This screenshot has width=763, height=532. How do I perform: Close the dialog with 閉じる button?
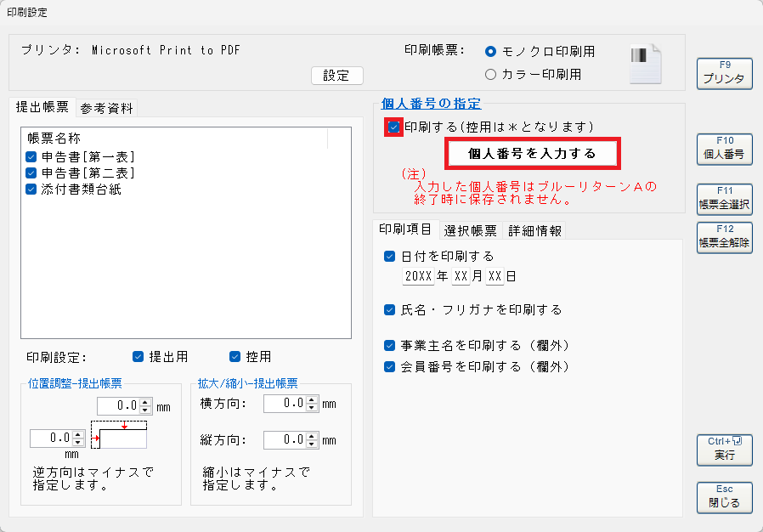pos(724,497)
